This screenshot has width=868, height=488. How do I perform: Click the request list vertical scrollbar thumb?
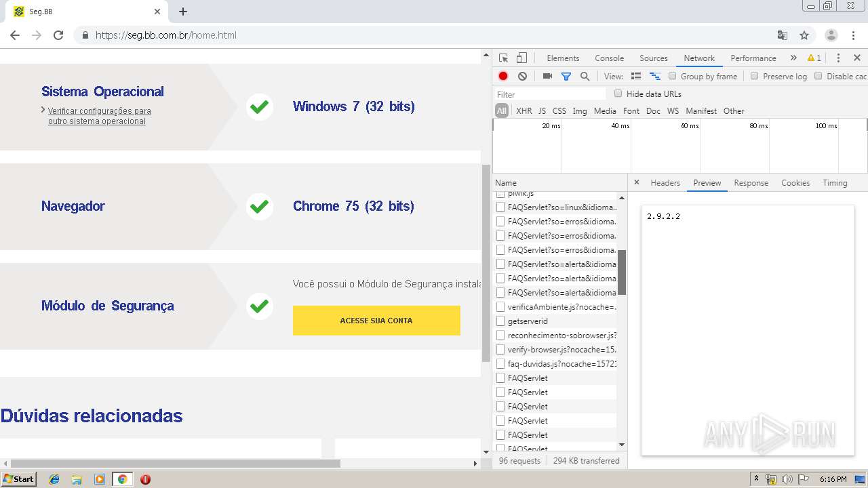[x=622, y=272]
